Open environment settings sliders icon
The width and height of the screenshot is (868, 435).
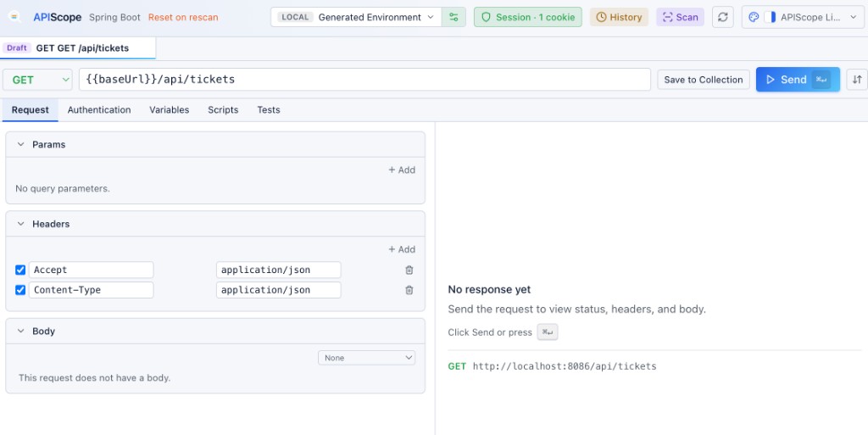tap(454, 17)
